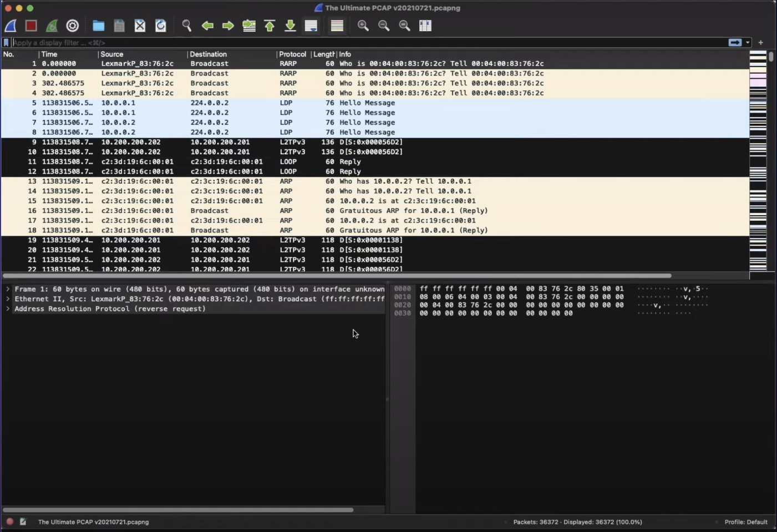Go to a specified packet icon

pyautogui.click(x=249, y=26)
